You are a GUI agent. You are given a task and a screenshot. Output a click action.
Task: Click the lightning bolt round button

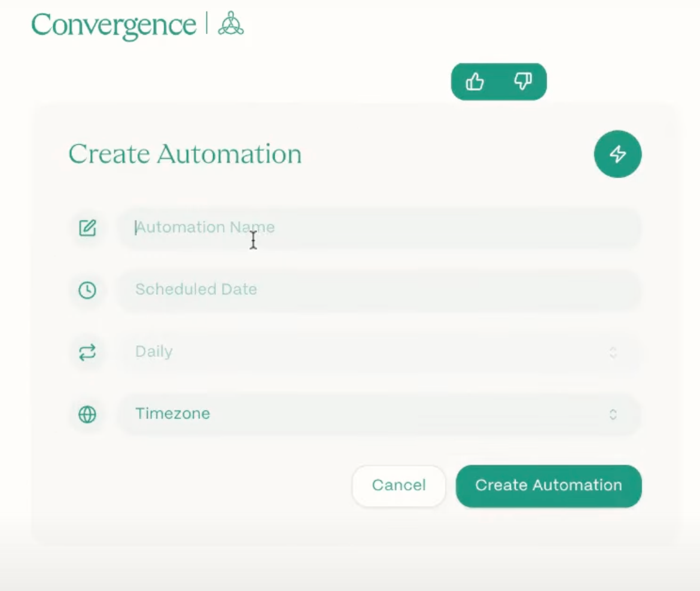point(618,154)
